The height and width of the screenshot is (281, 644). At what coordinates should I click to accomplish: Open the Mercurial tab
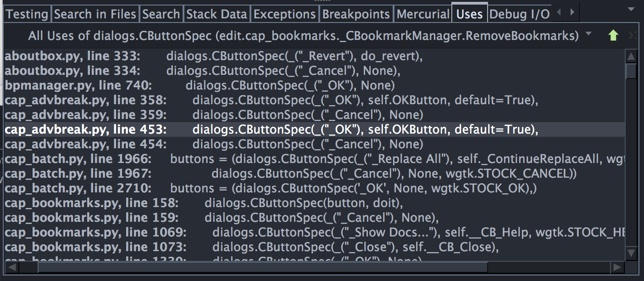tap(422, 14)
